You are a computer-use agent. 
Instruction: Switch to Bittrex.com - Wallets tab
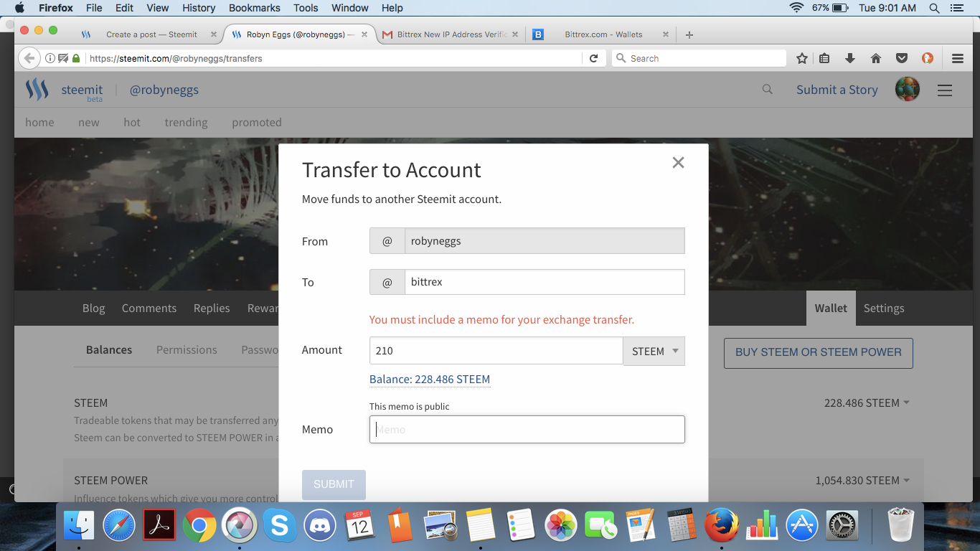603,34
